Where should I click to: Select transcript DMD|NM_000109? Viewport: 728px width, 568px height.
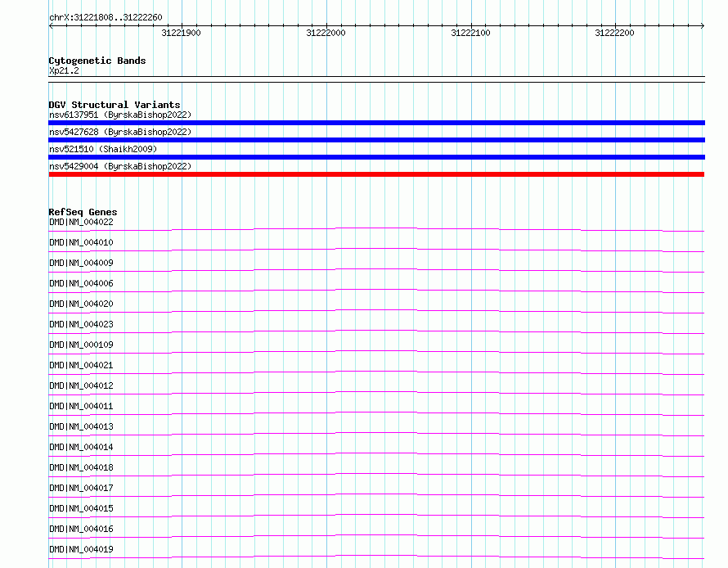point(81,345)
